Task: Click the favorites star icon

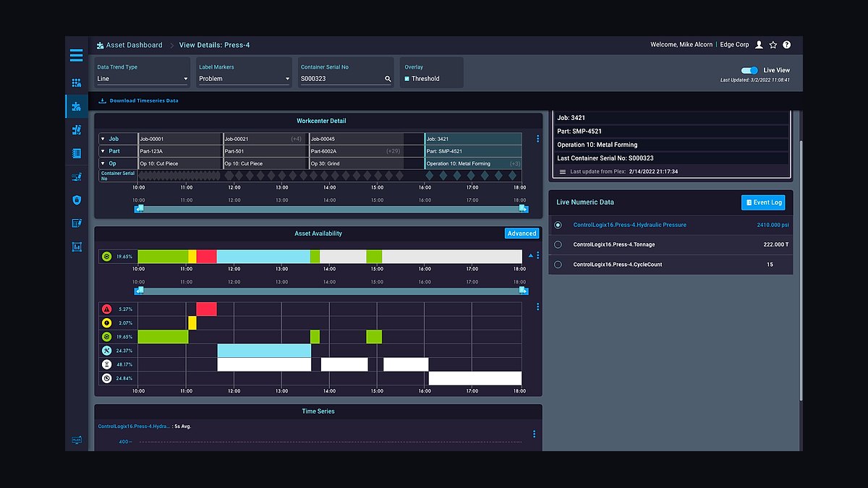Action: click(x=773, y=45)
